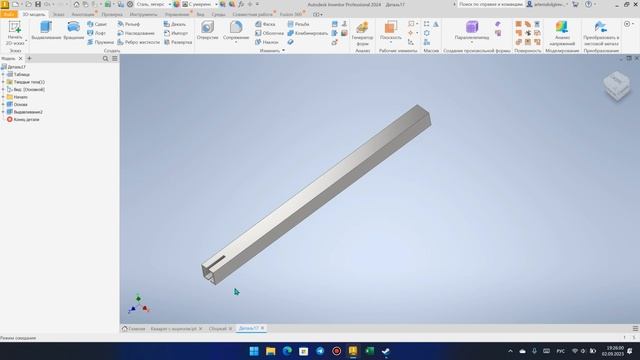Switch to the Главная document tab
The image size is (640, 360).
coord(133,329)
